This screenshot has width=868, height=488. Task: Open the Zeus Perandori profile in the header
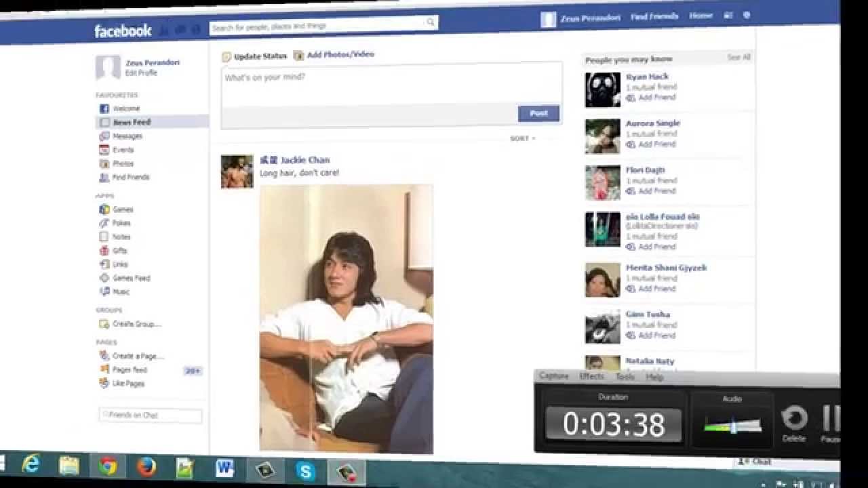pos(581,19)
